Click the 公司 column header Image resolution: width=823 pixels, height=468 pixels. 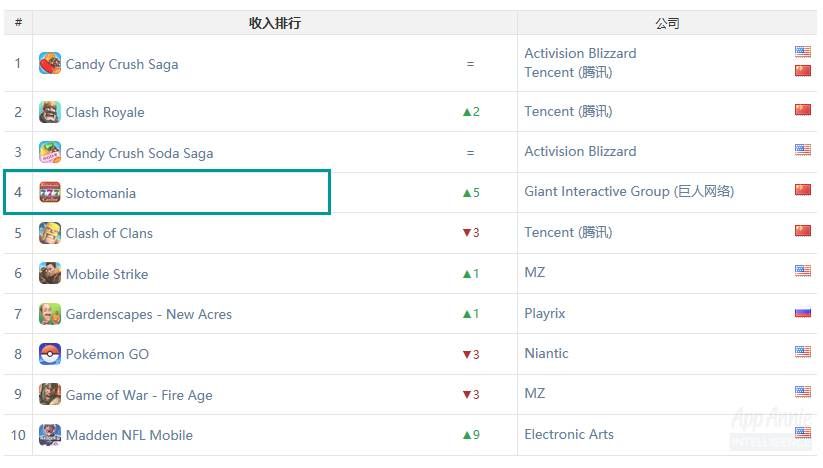tap(667, 23)
